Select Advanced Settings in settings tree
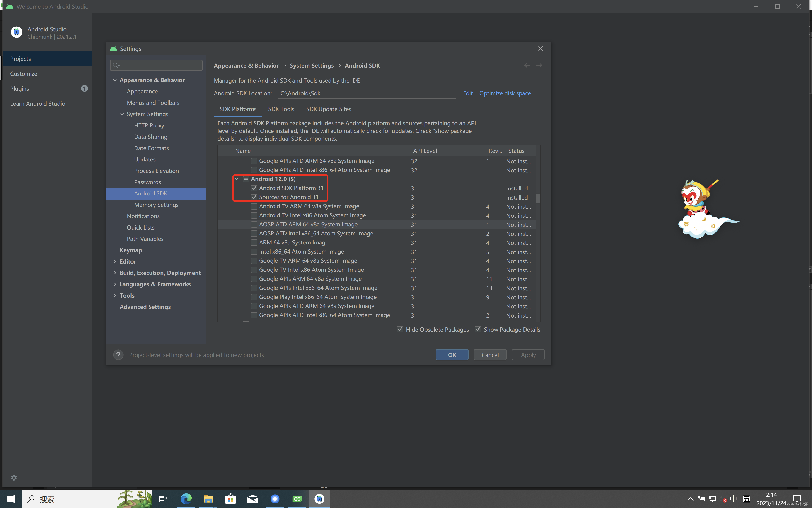The image size is (812, 508). (145, 307)
